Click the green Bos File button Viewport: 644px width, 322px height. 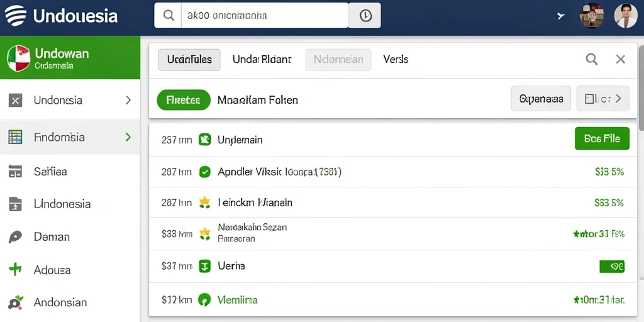(602, 138)
